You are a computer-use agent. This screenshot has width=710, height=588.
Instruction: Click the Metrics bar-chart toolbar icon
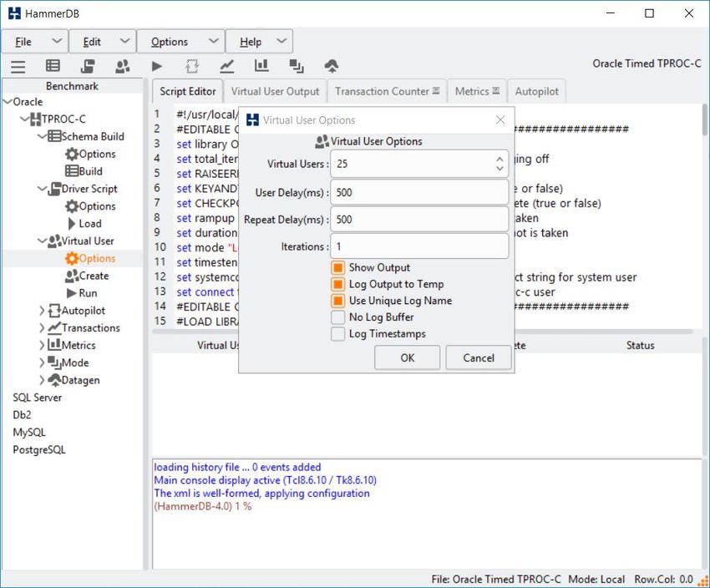pos(261,66)
